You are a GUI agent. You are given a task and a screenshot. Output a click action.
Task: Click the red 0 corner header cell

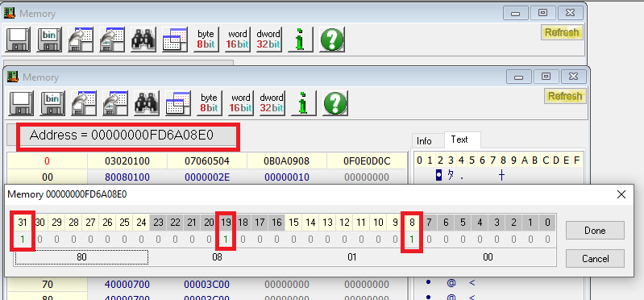[x=48, y=160]
